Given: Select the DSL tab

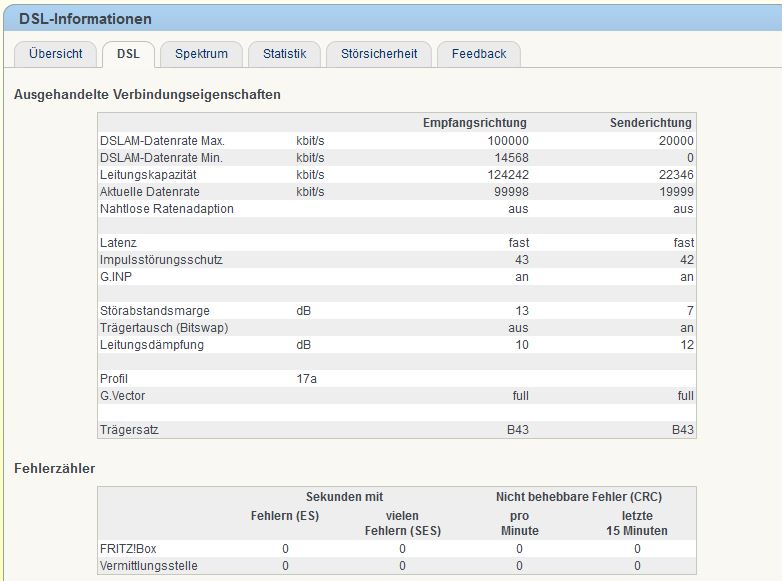Looking at the screenshot, I should click(128, 54).
